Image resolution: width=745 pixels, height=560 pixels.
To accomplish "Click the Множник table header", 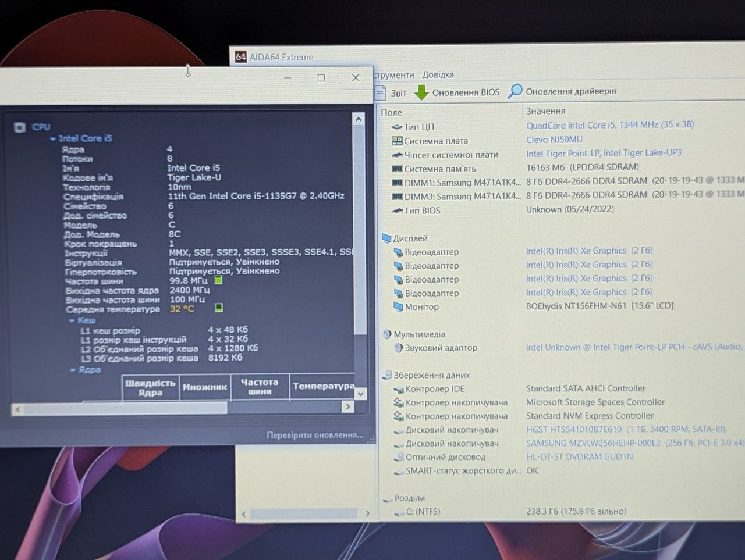I will pos(205,387).
